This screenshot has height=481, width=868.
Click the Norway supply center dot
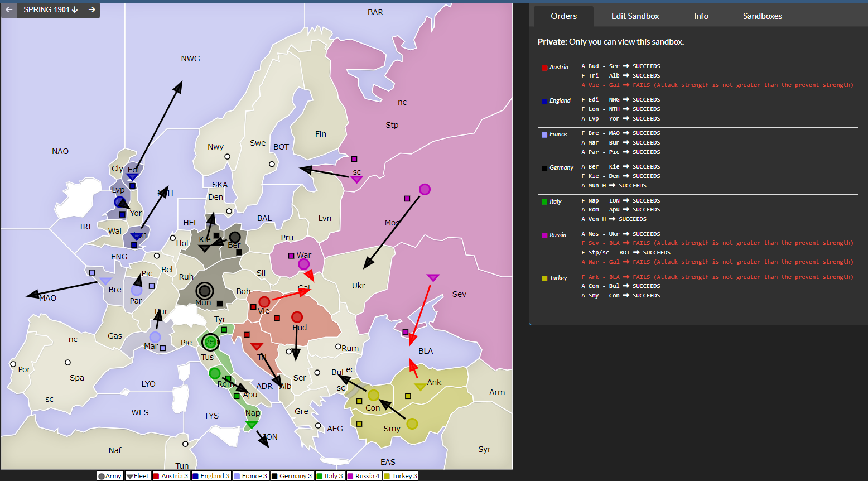[x=227, y=157]
